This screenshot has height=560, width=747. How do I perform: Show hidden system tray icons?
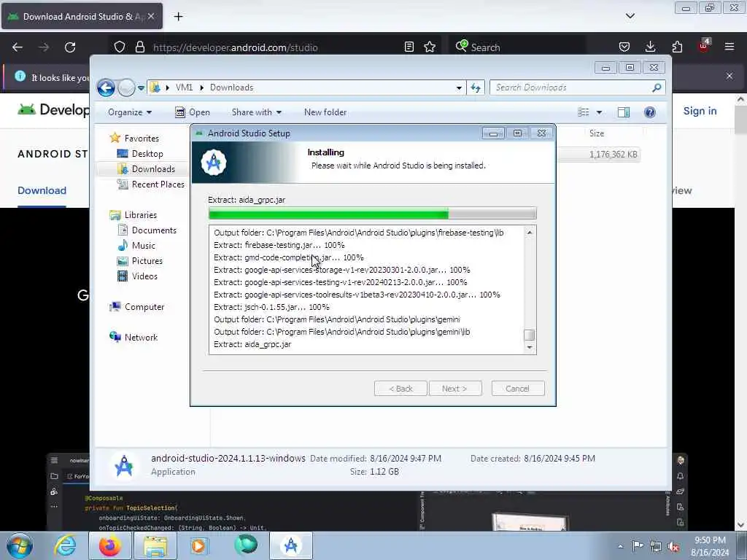(x=620, y=546)
